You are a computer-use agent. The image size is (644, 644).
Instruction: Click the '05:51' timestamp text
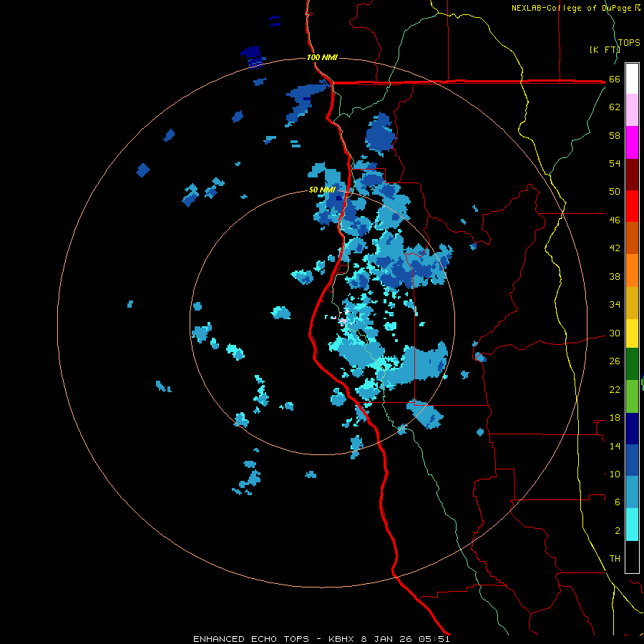(434, 639)
